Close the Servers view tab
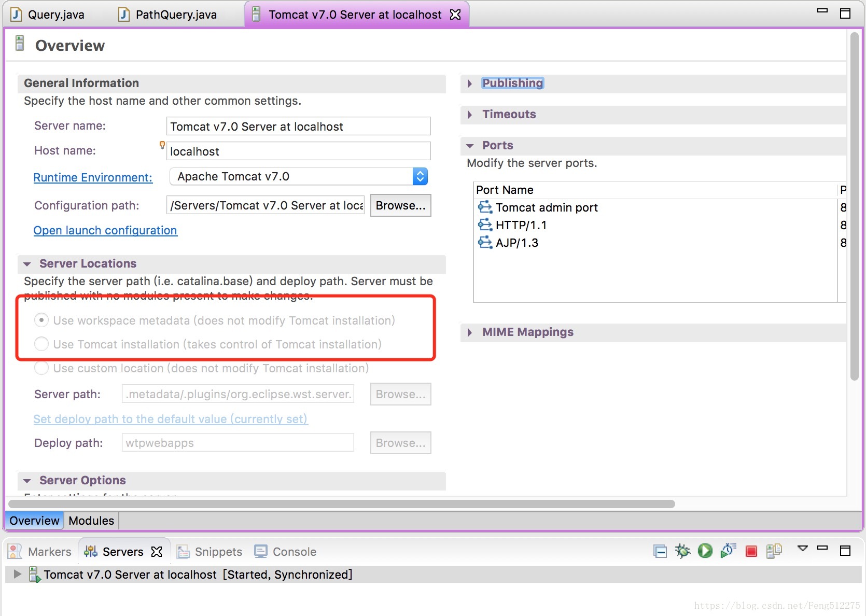The height and width of the screenshot is (616, 866). [x=157, y=552]
